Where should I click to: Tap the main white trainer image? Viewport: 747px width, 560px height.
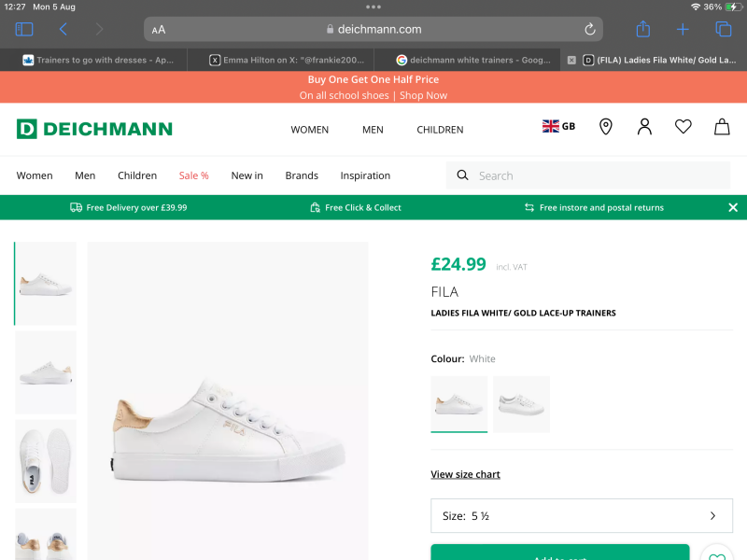(228, 401)
